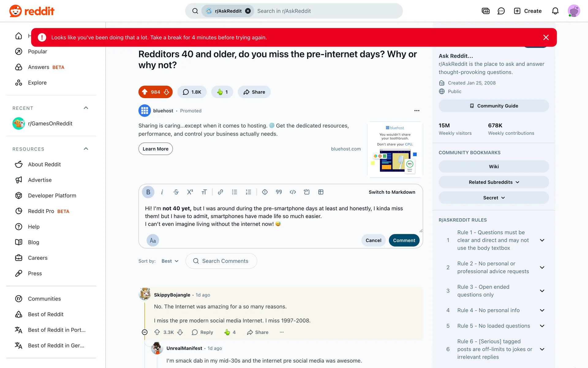Go to Explore in sidebar
Image resolution: width=588 pixels, height=368 pixels.
[x=37, y=82]
